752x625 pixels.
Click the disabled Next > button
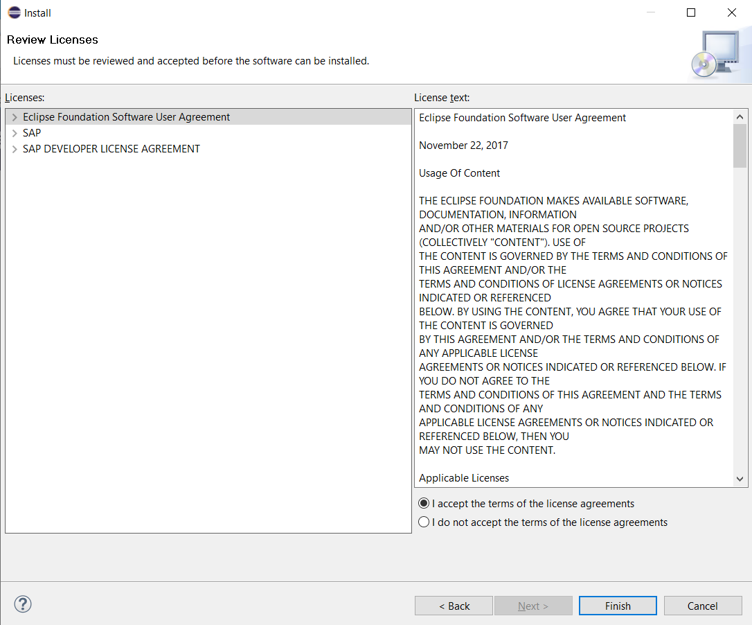(x=533, y=606)
